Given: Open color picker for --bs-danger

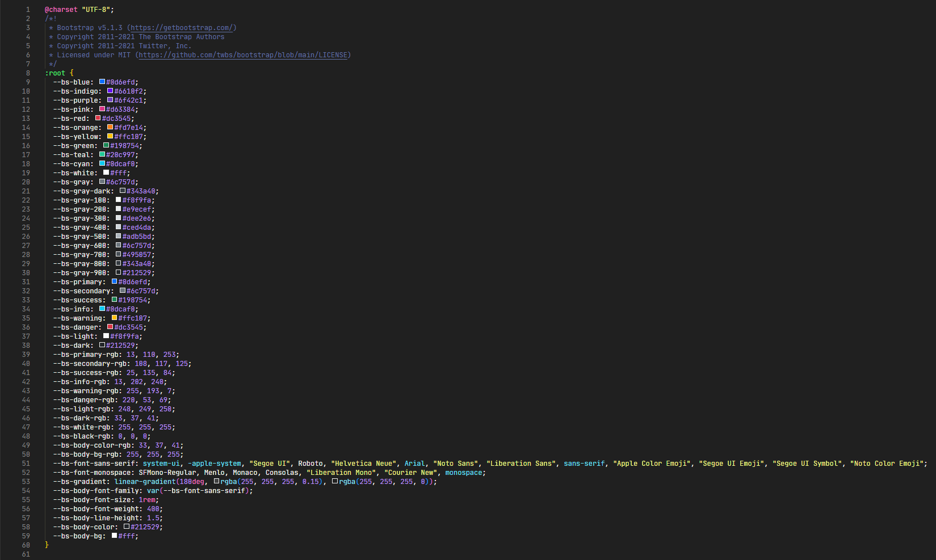Looking at the screenshot, I should click(x=110, y=327).
